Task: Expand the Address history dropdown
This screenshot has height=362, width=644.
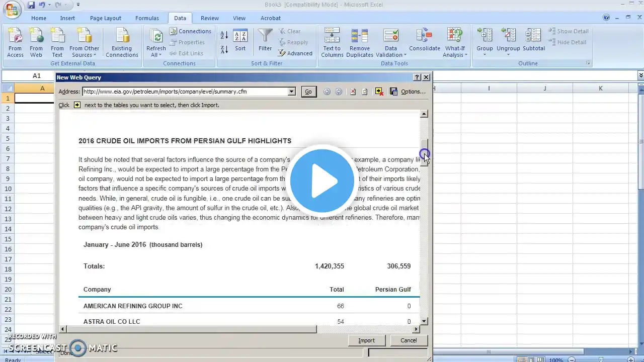Action: (x=291, y=92)
